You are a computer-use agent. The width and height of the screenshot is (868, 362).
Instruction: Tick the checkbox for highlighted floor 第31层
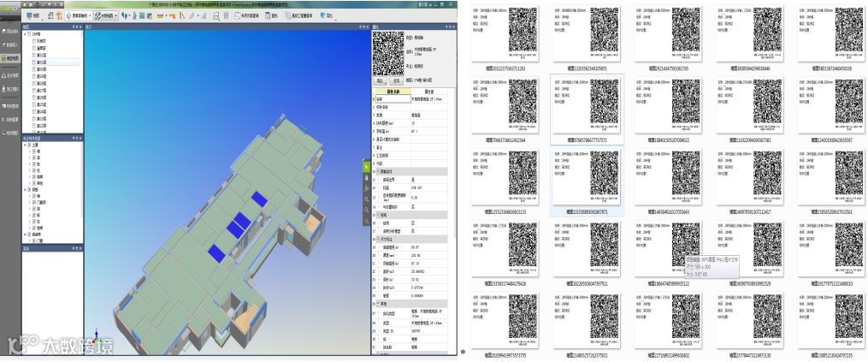tap(34, 62)
